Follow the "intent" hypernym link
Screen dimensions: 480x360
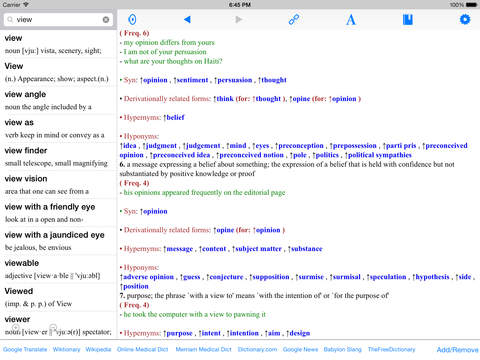coord(210,333)
